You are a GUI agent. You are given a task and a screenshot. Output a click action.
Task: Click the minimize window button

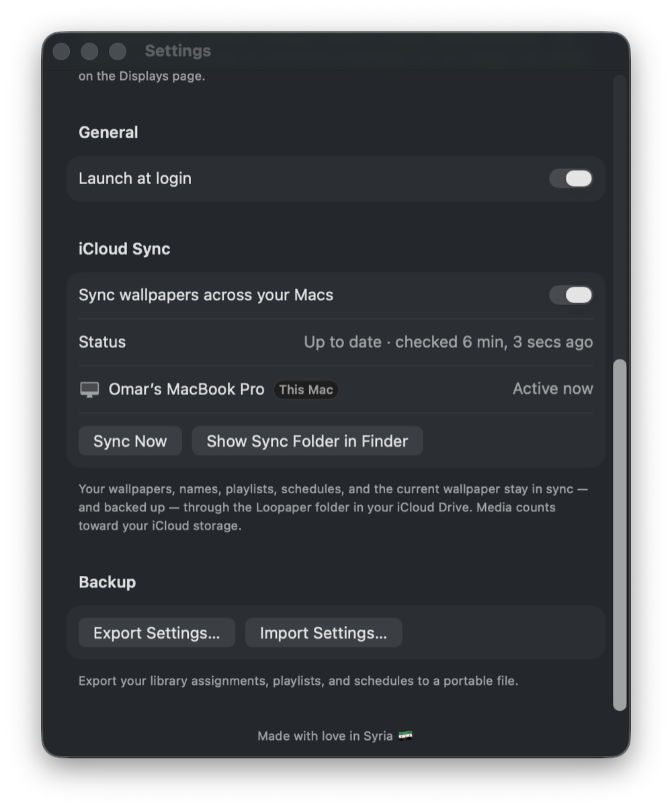pyautogui.click(x=89, y=51)
